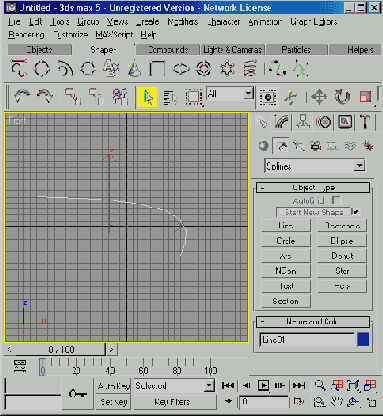
Task: Click the Line01 object name field
Action: (x=307, y=340)
